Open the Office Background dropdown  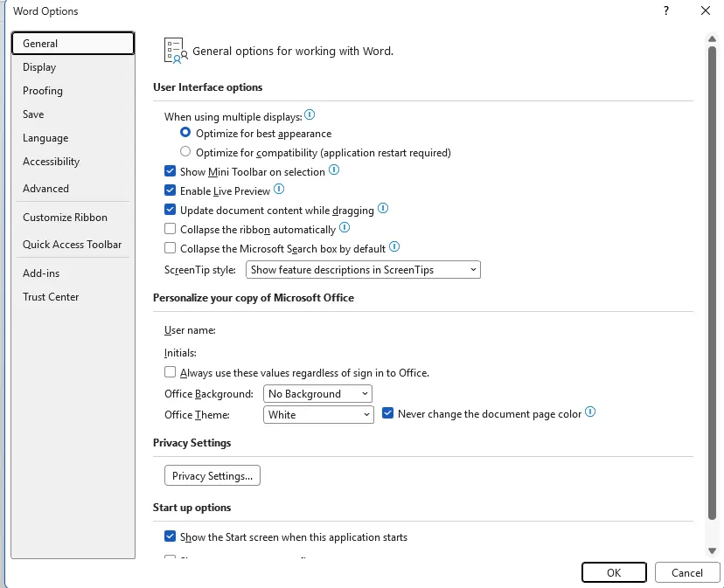pos(317,394)
